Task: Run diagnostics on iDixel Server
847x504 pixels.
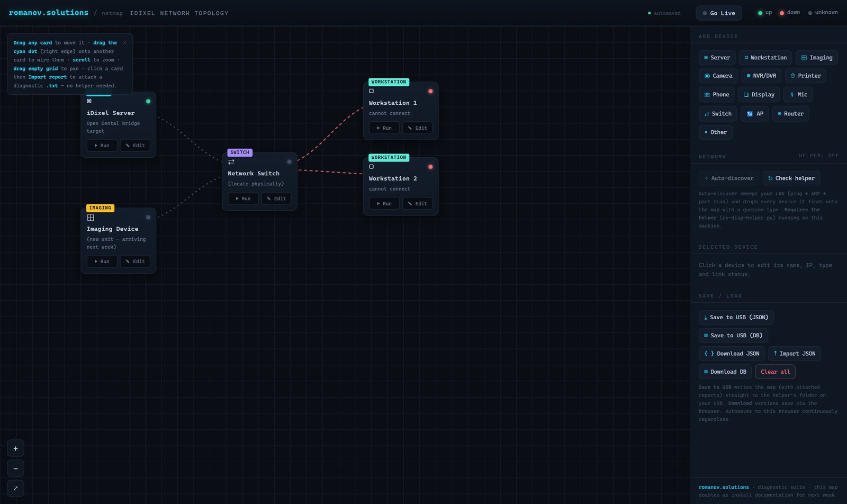Action: 102,146
